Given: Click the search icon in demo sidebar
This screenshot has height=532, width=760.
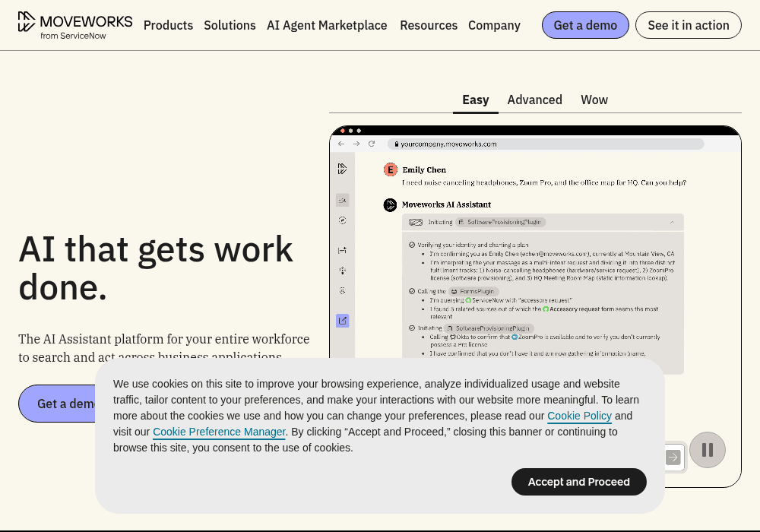Looking at the screenshot, I should [342, 200].
